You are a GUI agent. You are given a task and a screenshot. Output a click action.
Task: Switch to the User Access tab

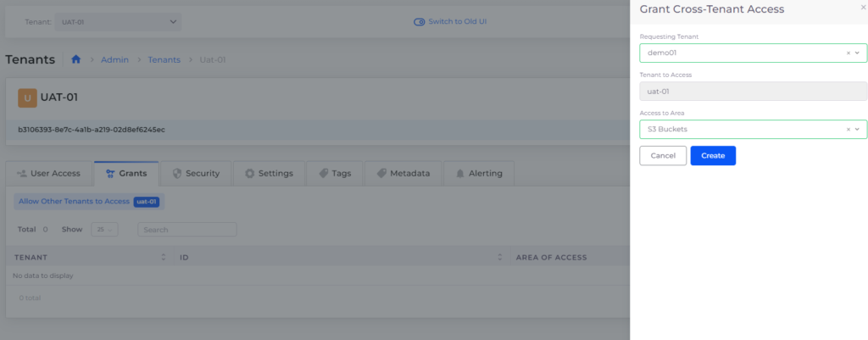click(x=48, y=173)
